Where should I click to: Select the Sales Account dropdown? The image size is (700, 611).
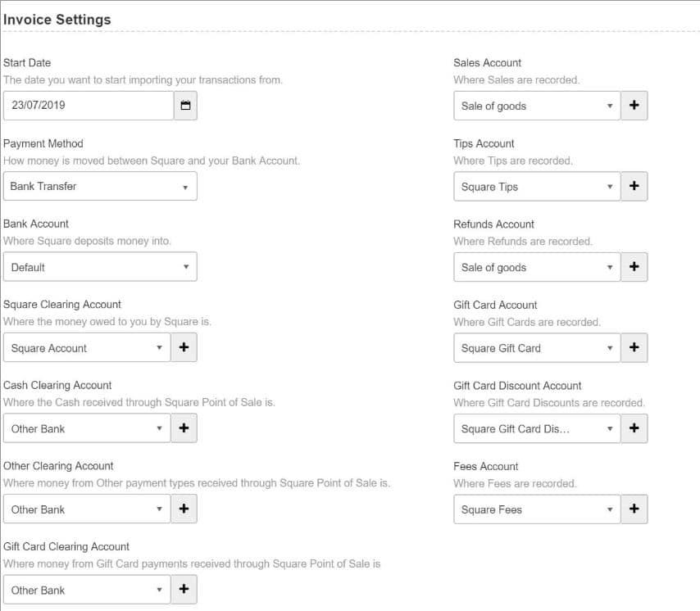click(x=537, y=106)
